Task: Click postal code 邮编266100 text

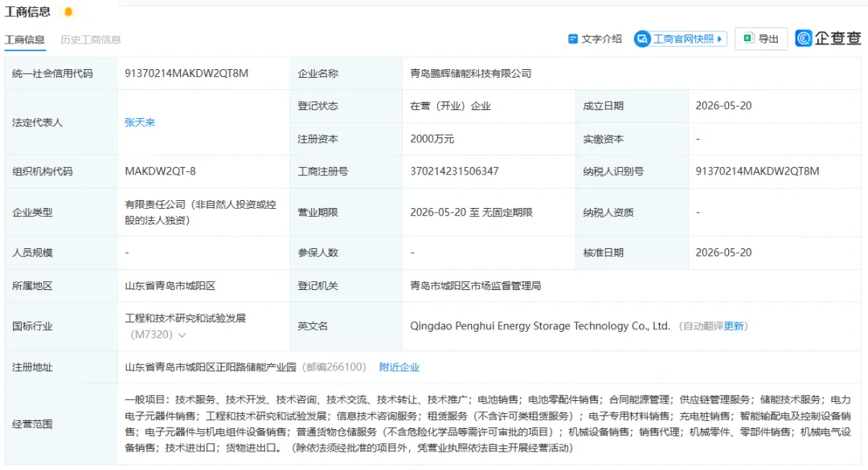Action: point(334,367)
